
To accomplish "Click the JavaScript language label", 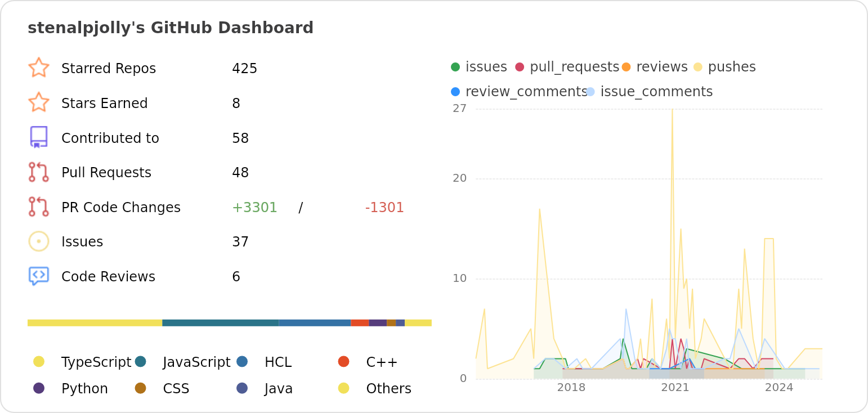I will (196, 362).
